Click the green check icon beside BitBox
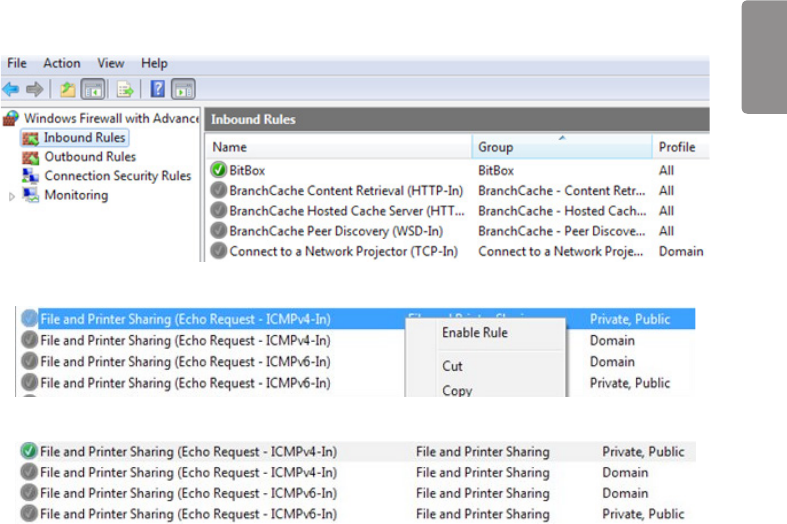The image size is (787, 524). 218,170
